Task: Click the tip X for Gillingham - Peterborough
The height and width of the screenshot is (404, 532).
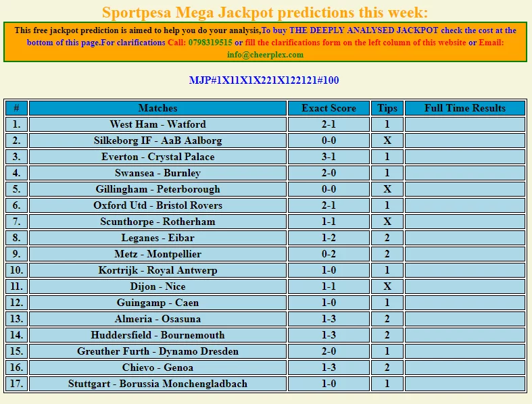Action: coord(387,189)
